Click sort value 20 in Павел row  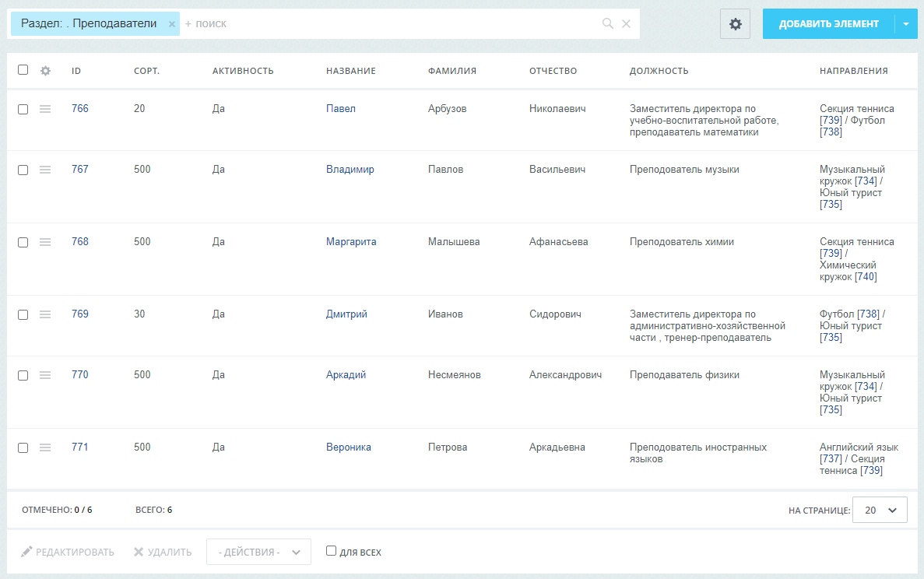[x=139, y=108]
